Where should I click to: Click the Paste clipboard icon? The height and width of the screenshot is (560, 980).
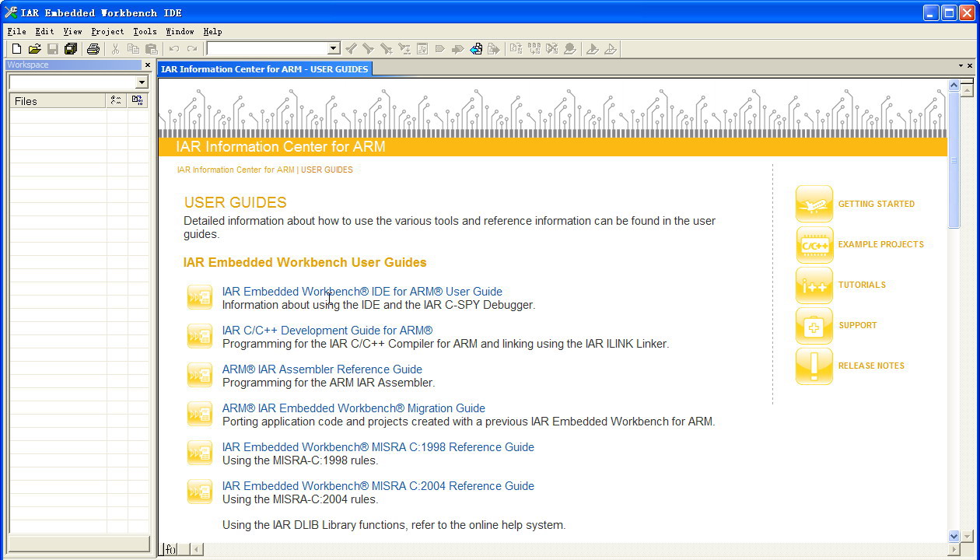pos(151,49)
